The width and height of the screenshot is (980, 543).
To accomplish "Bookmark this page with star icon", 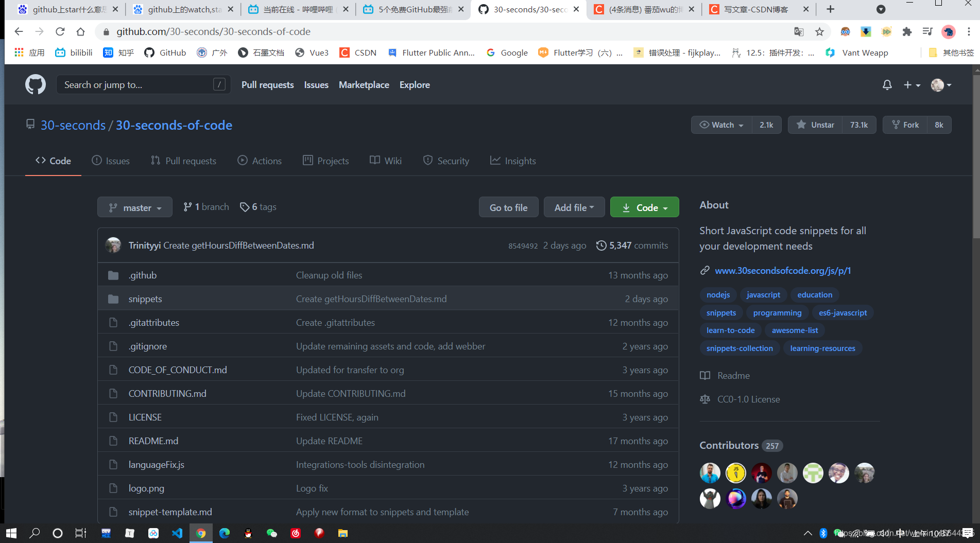I will [x=819, y=32].
